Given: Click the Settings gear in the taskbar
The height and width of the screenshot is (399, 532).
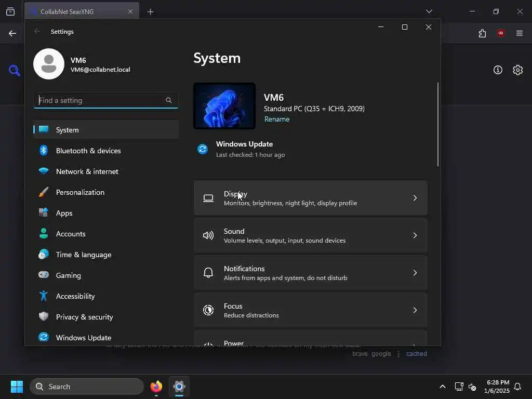Looking at the screenshot, I should pyautogui.click(x=179, y=387).
